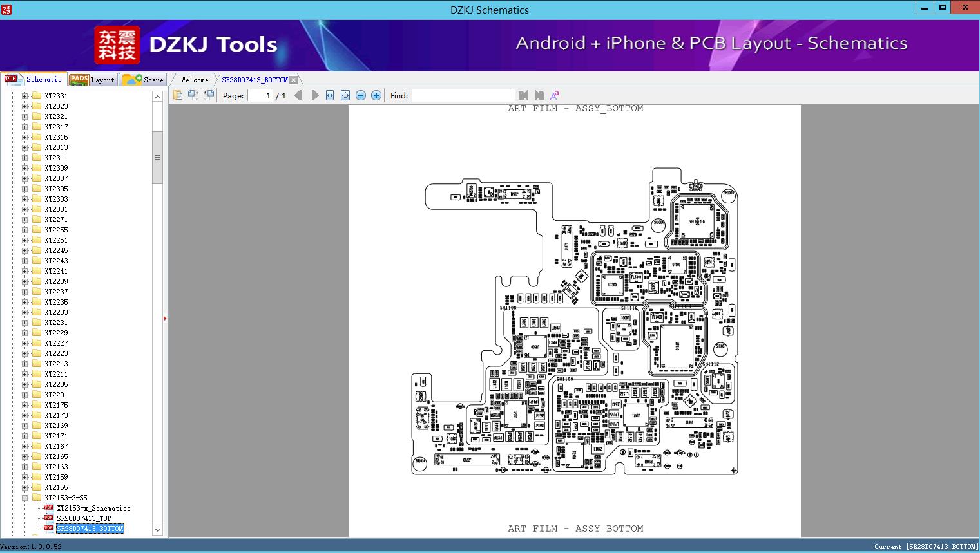Click the fit-to-width icon

tap(330, 95)
